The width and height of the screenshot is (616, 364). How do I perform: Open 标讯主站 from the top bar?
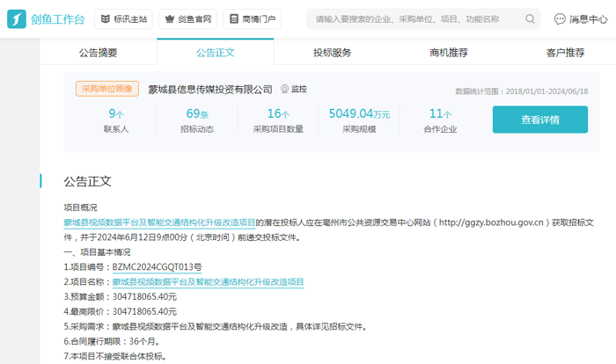coord(122,18)
